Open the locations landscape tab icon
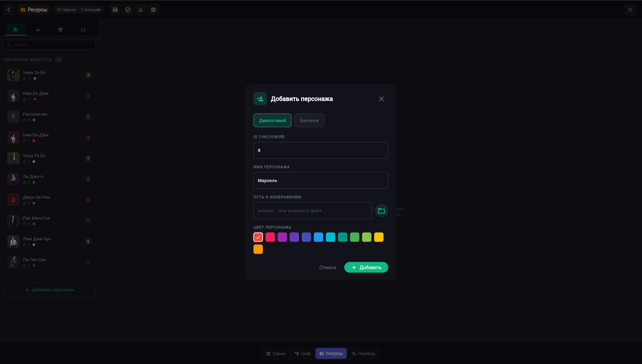Image resolution: width=642 pixels, height=364 pixels. coord(38,29)
